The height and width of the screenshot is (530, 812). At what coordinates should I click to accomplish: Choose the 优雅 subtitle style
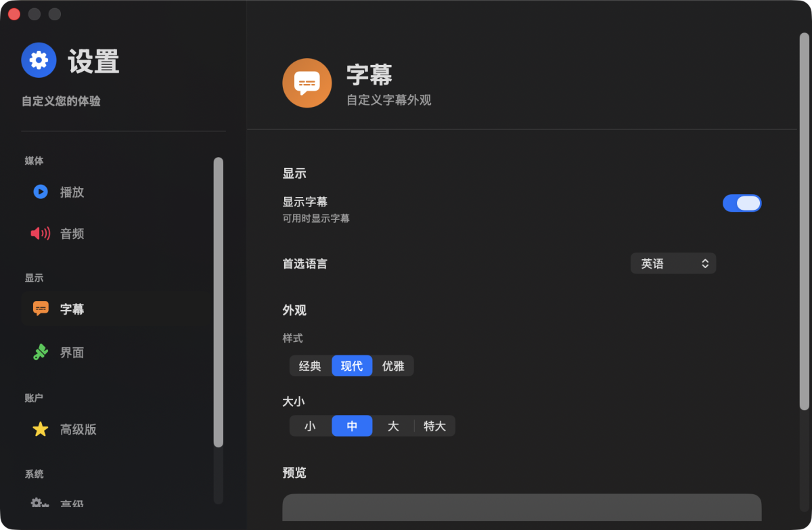click(x=393, y=366)
